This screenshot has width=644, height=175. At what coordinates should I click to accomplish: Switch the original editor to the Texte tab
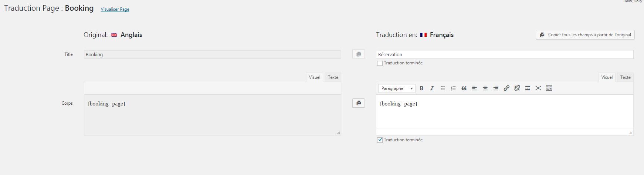click(333, 77)
